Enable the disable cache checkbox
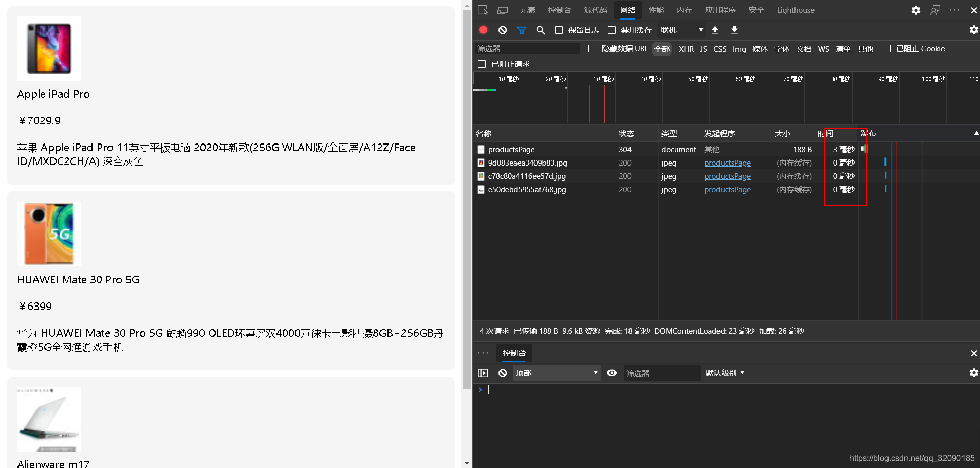The image size is (980, 468). [612, 30]
